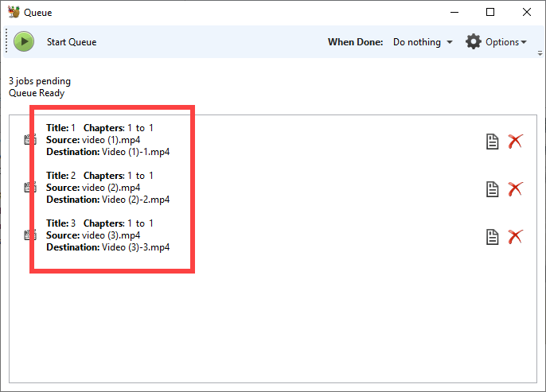Remove the video (2).mp4 job with red X

click(515, 189)
